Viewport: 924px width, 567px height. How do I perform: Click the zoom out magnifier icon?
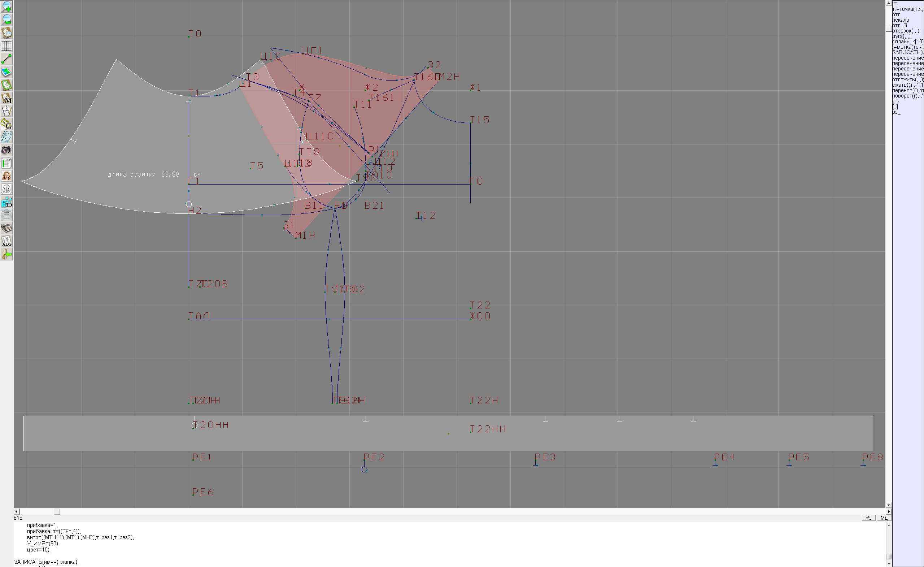(x=6, y=20)
